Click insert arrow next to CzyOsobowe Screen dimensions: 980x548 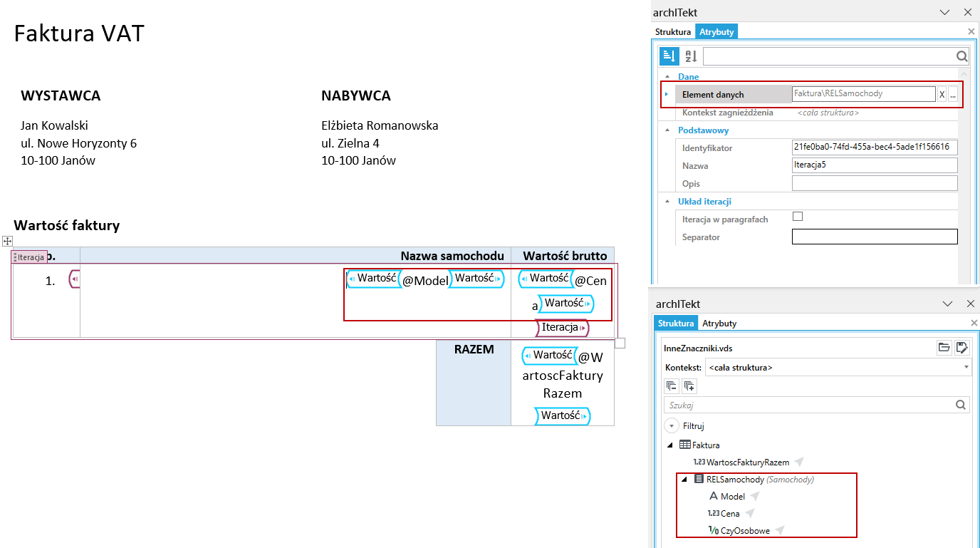pos(780,530)
